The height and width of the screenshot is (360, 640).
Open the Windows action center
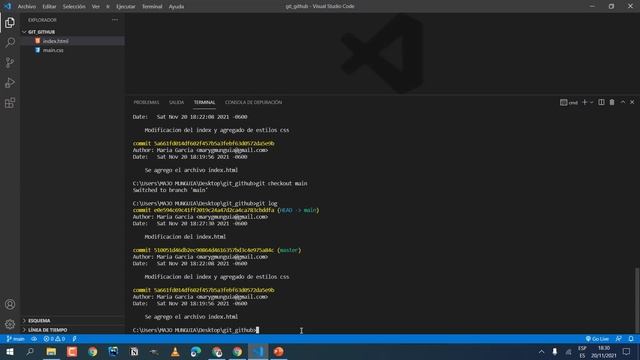[x=627, y=351]
